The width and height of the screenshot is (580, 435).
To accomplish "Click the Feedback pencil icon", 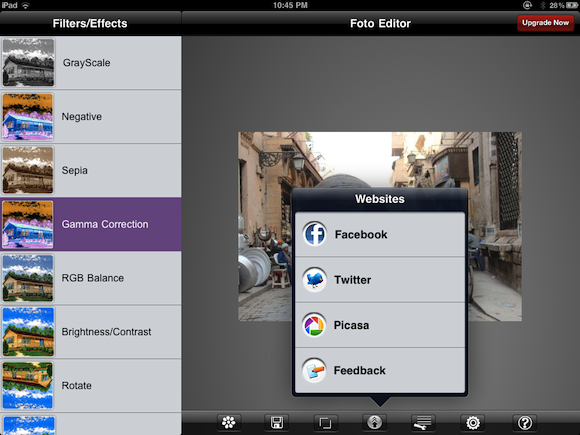I will [x=314, y=370].
